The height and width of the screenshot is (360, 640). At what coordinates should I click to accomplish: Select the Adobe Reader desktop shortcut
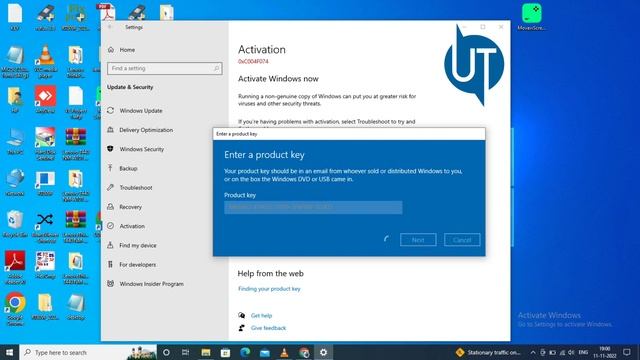coord(15,267)
